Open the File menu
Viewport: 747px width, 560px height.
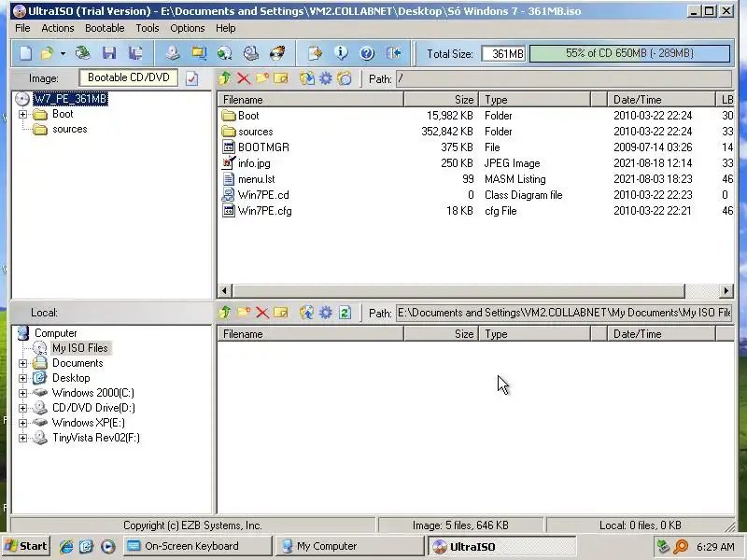(x=22, y=28)
